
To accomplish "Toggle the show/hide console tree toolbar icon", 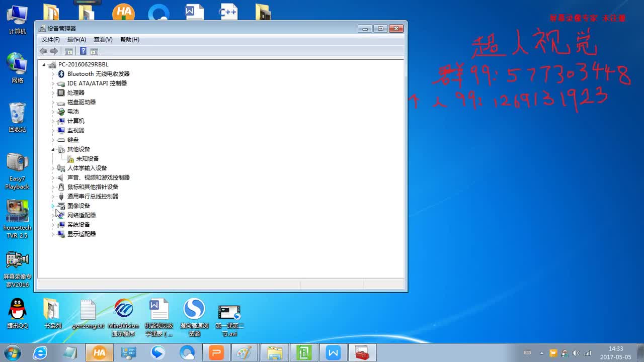I will point(69,51).
